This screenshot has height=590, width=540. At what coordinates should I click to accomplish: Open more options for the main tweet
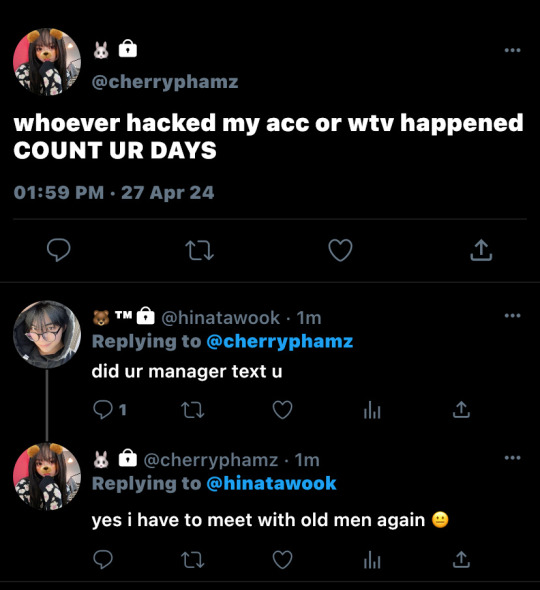coord(513,50)
